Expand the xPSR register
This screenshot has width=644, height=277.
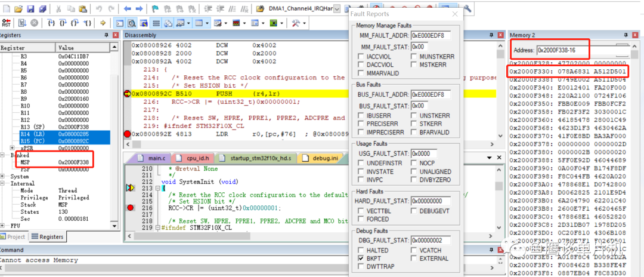pos(13,148)
